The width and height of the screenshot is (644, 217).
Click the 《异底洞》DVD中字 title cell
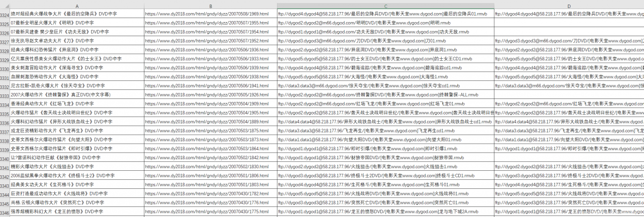coord(76,50)
